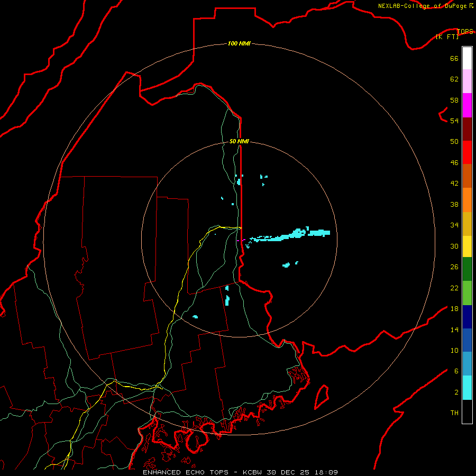Click the 'ENHANCED ECHO TOPS' product title
This screenshot has height=476, width=476.
click(186, 472)
